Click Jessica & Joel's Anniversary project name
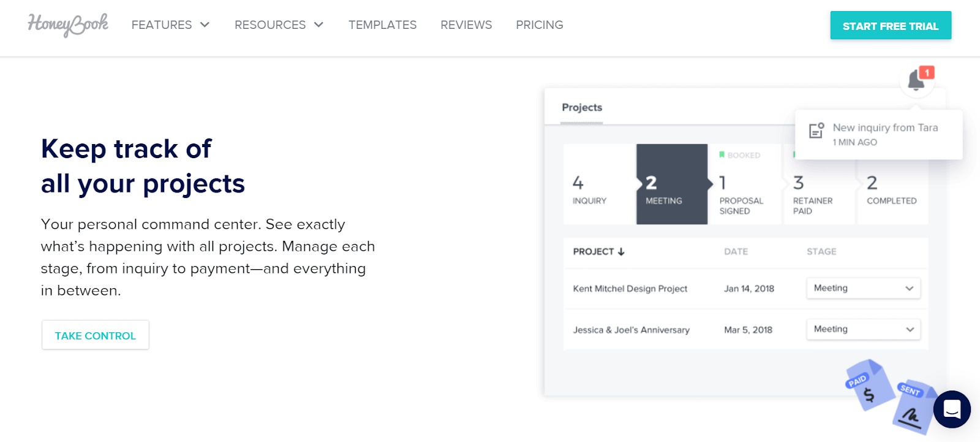 [x=631, y=330]
